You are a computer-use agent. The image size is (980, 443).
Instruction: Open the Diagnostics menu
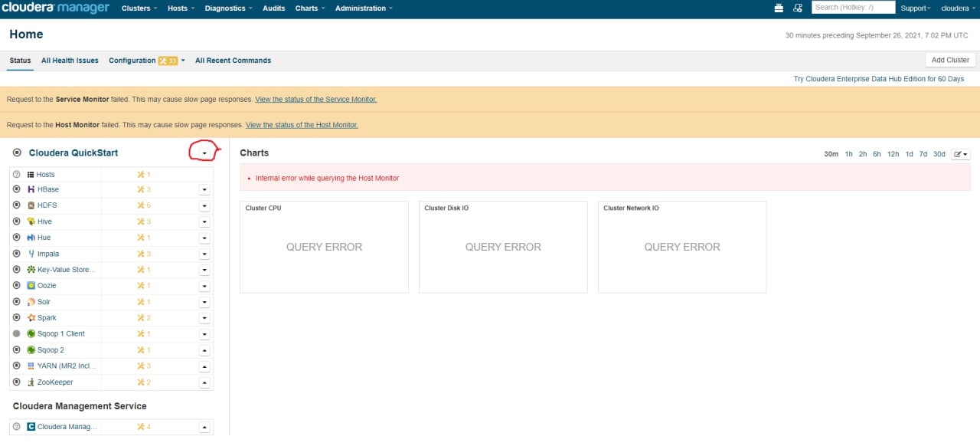pyautogui.click(x=228, y=8)
